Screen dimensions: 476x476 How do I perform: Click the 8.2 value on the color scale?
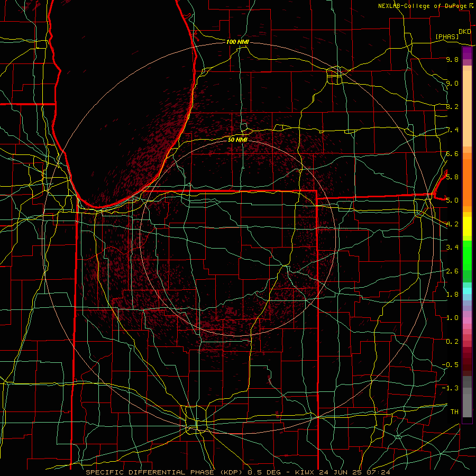(452, 106)
